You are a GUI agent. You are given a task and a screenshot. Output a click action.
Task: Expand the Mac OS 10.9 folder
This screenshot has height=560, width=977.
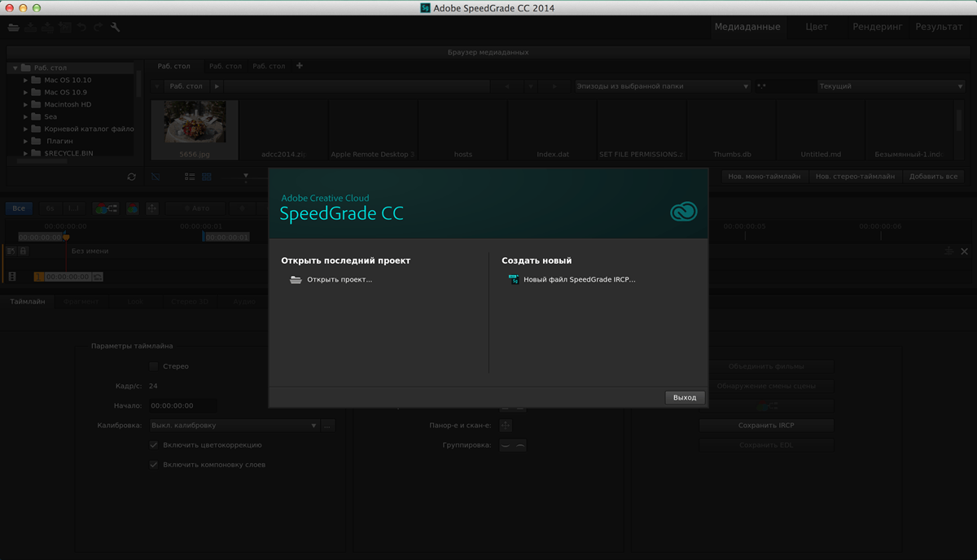tap(26, 92)
